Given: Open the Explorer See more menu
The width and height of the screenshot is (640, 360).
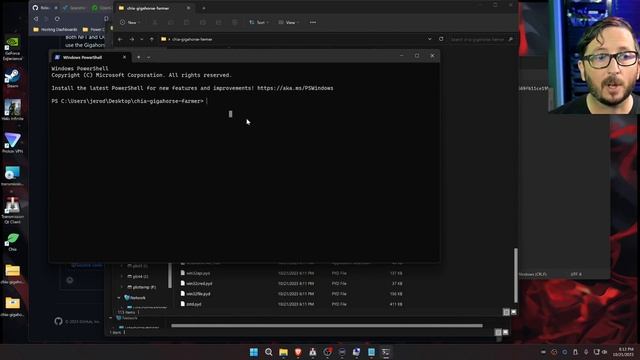Looking at the screenshot, I should (313, 22).
